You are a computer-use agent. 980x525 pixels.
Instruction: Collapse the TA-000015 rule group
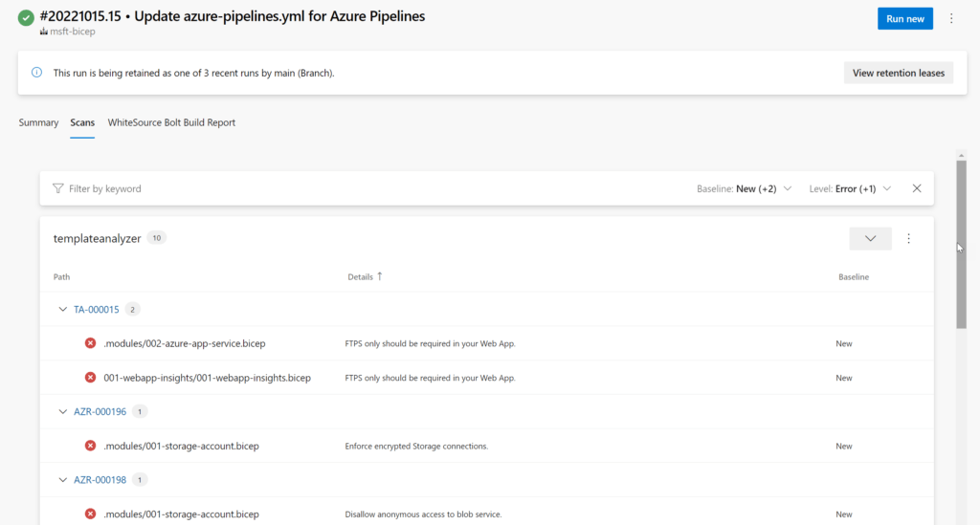click(62, 310)
